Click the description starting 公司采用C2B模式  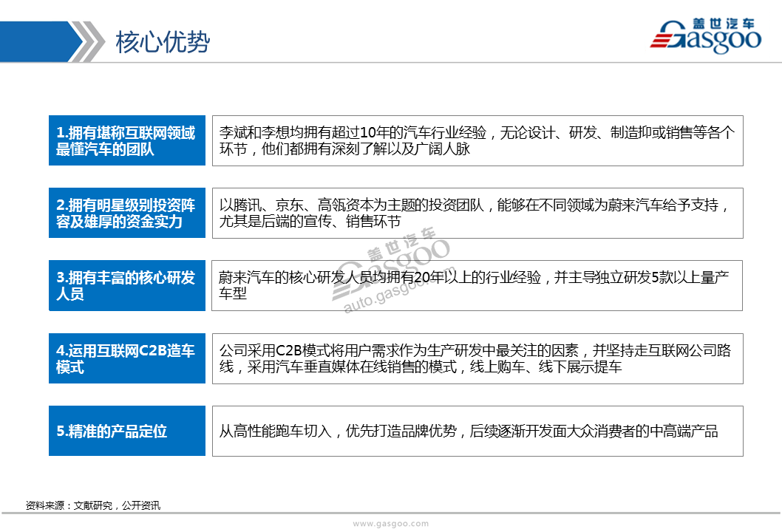pos(477,358)
